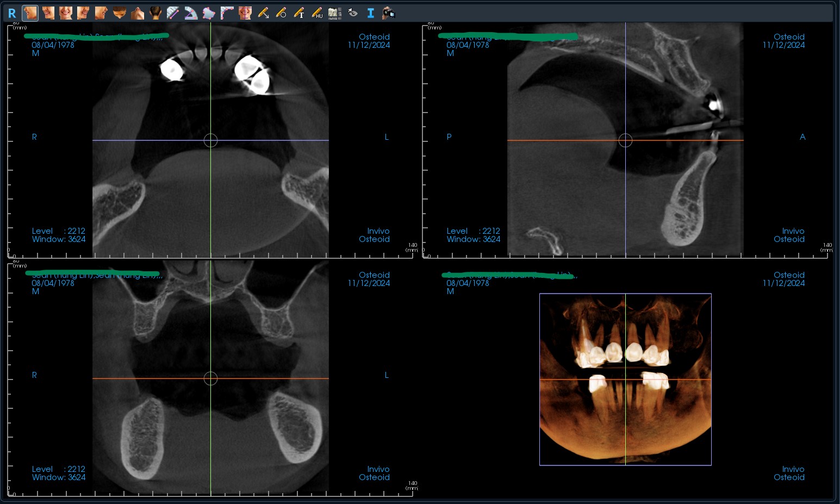840x504 pixels.
Task: Pick the area measurement polygon tool
Action: pos(209,13)
